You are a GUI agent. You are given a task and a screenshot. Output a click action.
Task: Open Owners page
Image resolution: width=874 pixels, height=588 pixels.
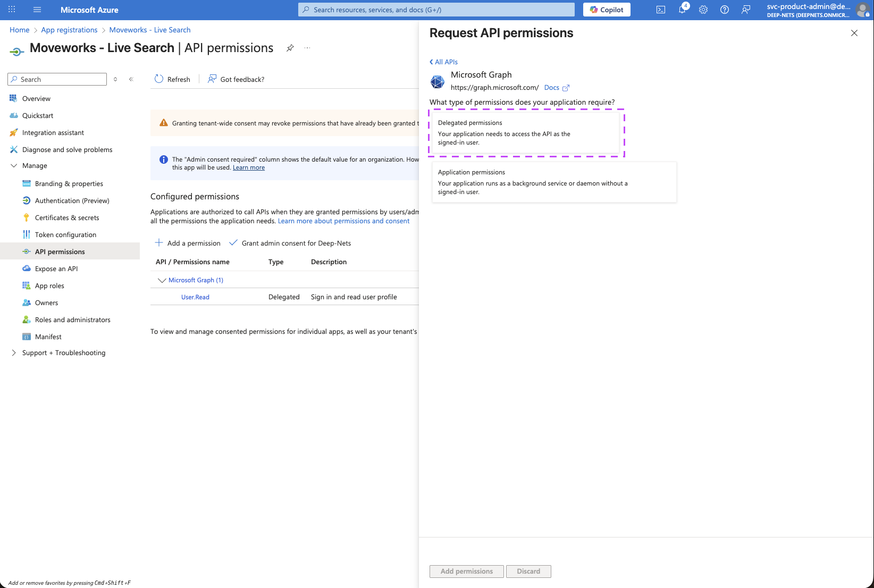coord(47,303)
